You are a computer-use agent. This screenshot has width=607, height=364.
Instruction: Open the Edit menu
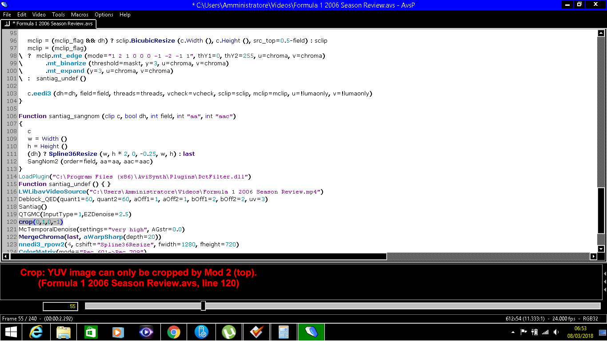pos(22,15)
